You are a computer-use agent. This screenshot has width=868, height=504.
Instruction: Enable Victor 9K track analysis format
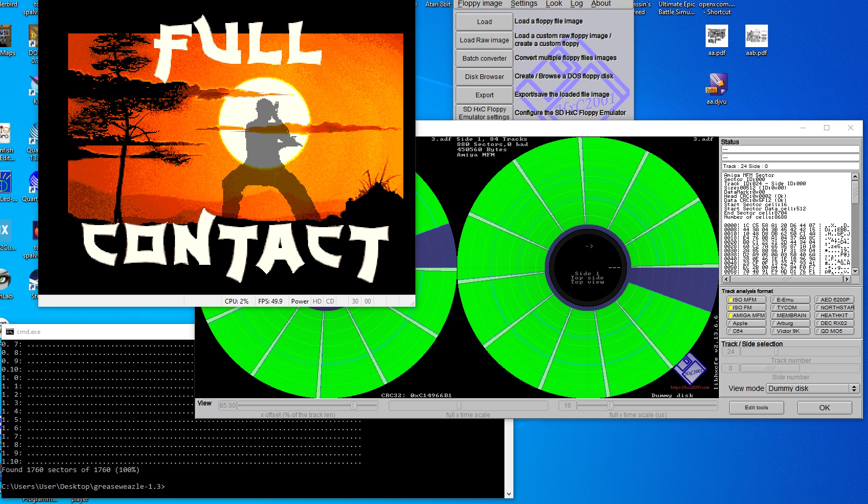[x=790, y=331]
